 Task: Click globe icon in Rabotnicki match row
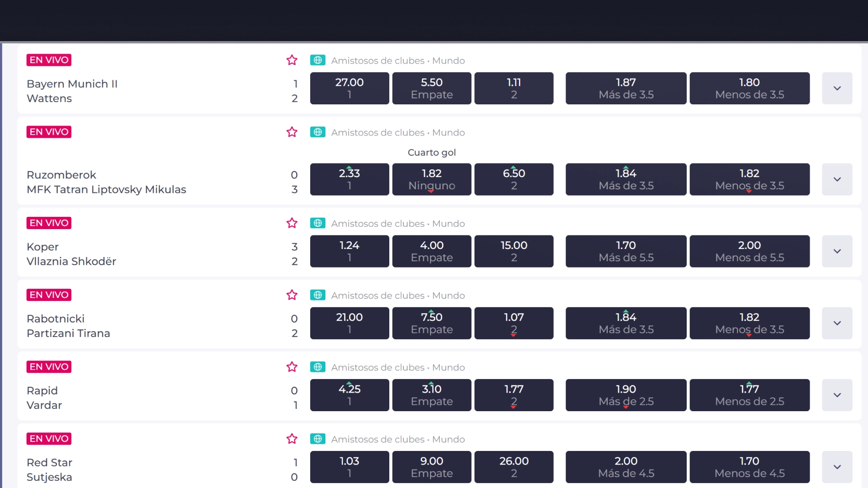(318, 295)
